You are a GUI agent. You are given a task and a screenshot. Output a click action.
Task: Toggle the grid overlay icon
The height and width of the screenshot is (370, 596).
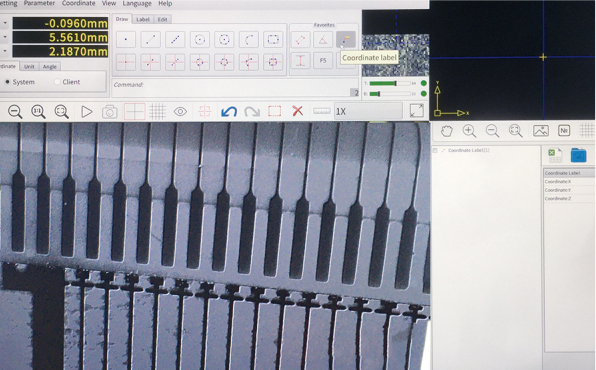[x=157, y=111]
